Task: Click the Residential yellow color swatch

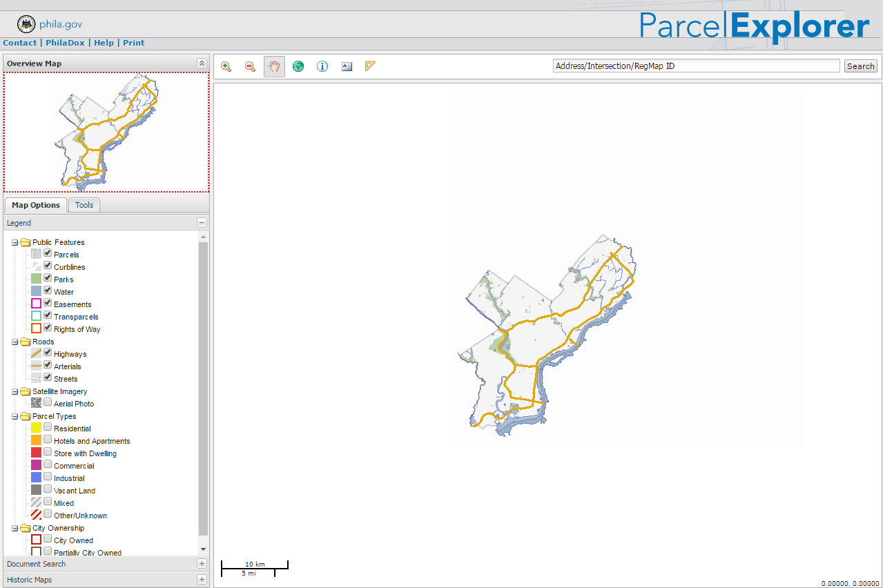Action: [x=37, y=428]
